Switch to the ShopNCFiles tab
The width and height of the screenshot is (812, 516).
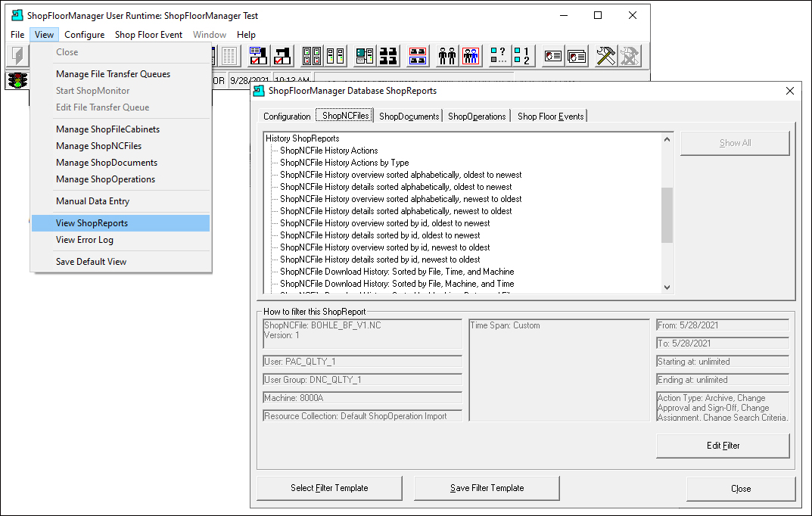tap(345, 116)
